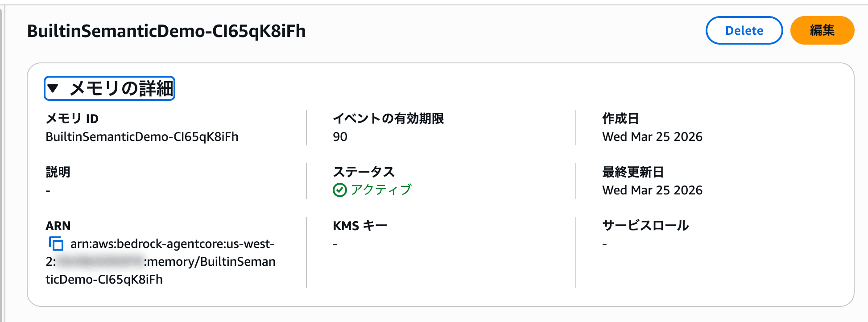Click the ARN field label
Image resolution: width=868 pixels, height=322 pixels.
point(58,226)
